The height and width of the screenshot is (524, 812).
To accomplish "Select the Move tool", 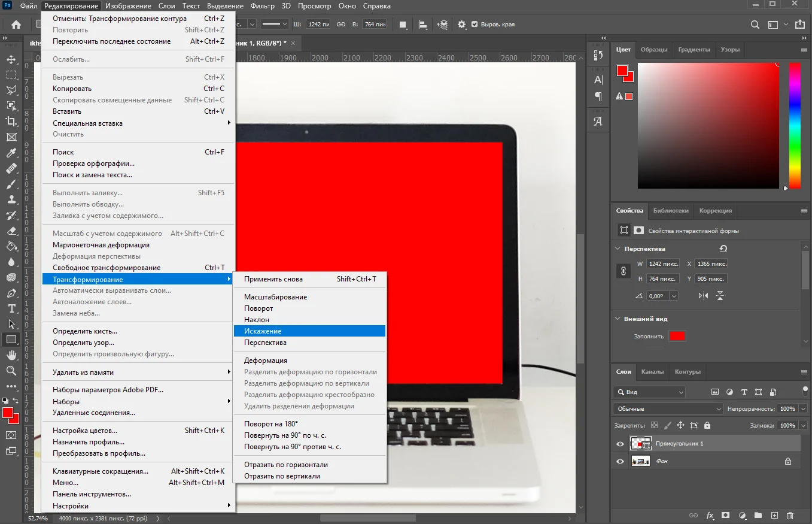I will tap(11, 60).
